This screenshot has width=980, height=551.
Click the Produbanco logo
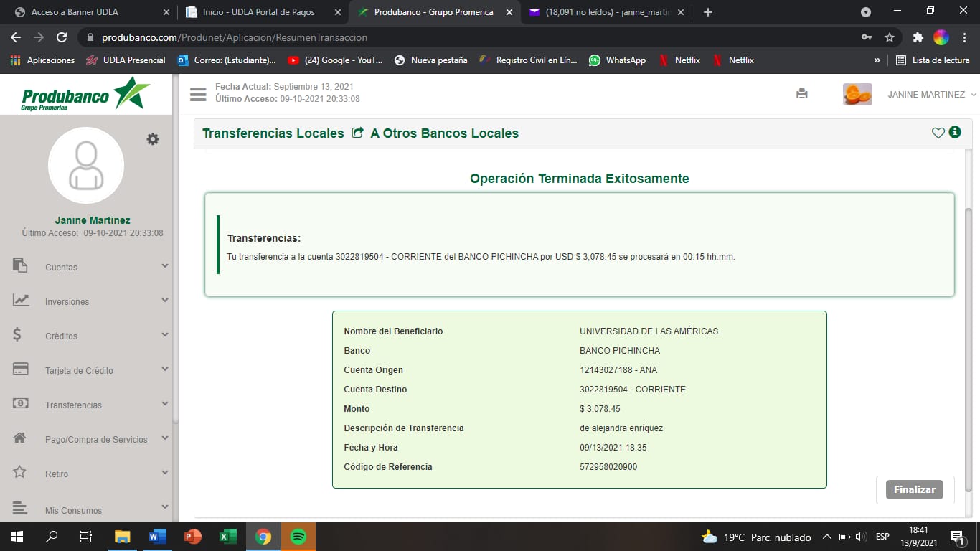[86, 94]
